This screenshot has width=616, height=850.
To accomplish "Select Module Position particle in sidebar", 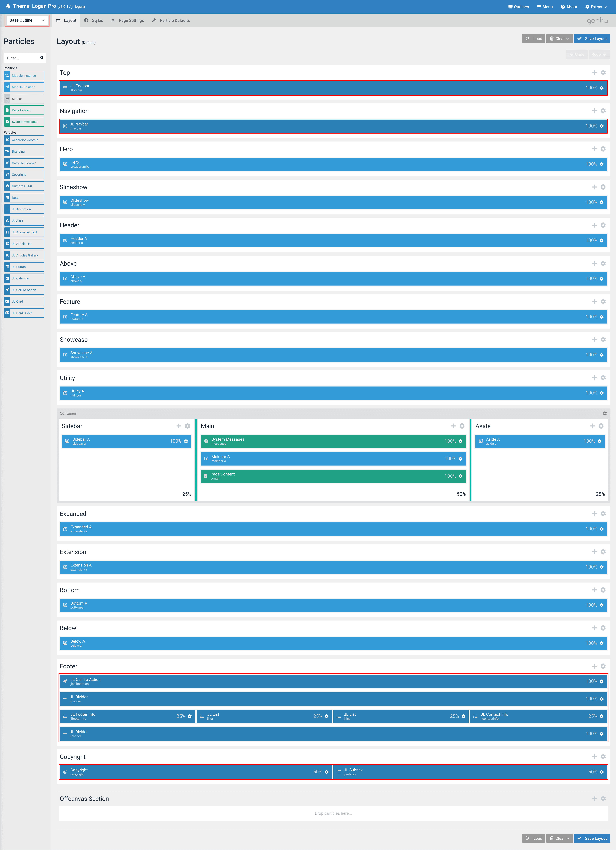I will click(24, 87).
